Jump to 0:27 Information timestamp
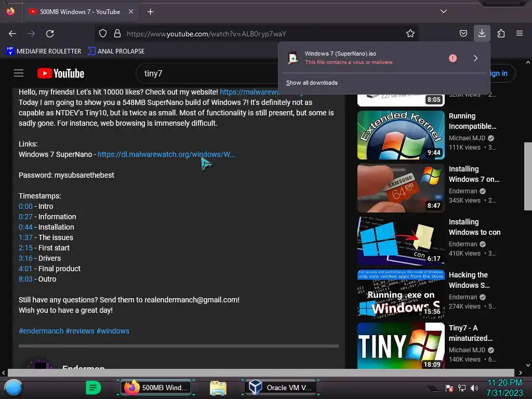532x399 pixels. pyautogui.click(x=25, y=217)
